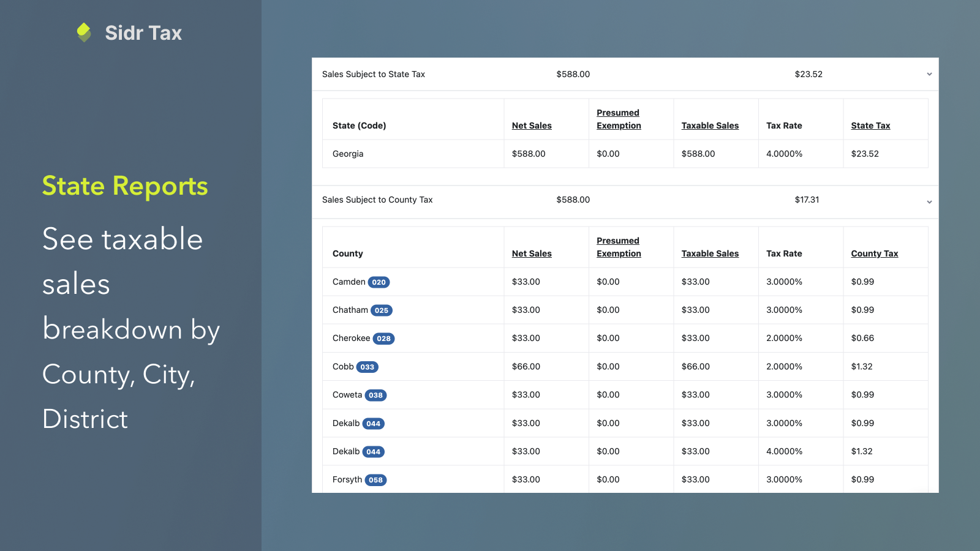Click the Cobb 033 code badge
The width and height of the screenshot is (980, 551).
(x=367, y=367)
